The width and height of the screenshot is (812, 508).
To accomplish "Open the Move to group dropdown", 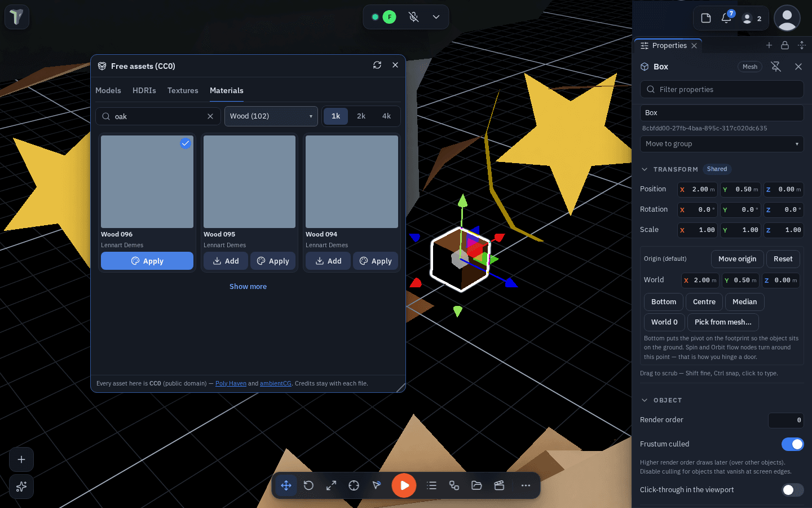I will click(722, 144).
